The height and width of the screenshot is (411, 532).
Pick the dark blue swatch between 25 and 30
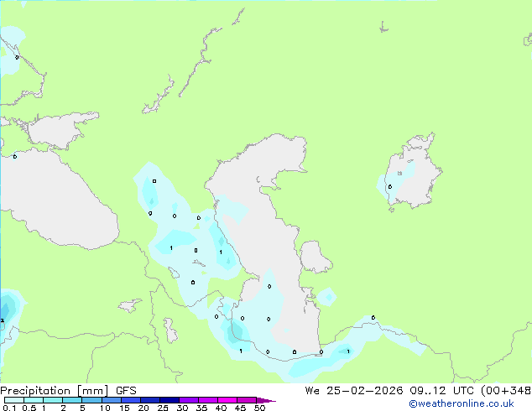tap(170, 400)
